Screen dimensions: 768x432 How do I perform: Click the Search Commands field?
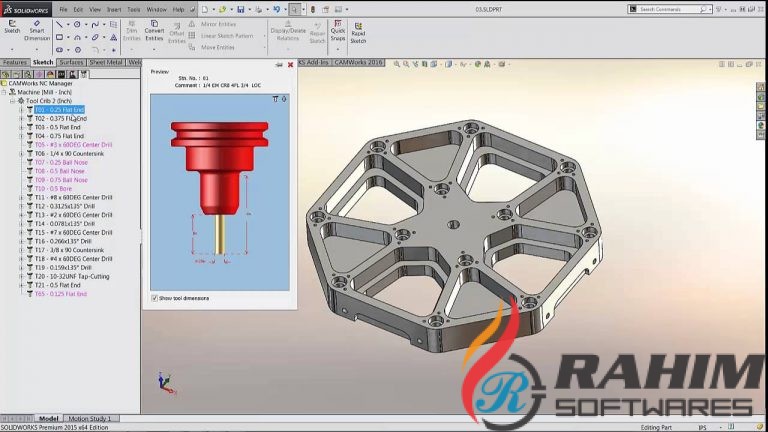point(669,9)
